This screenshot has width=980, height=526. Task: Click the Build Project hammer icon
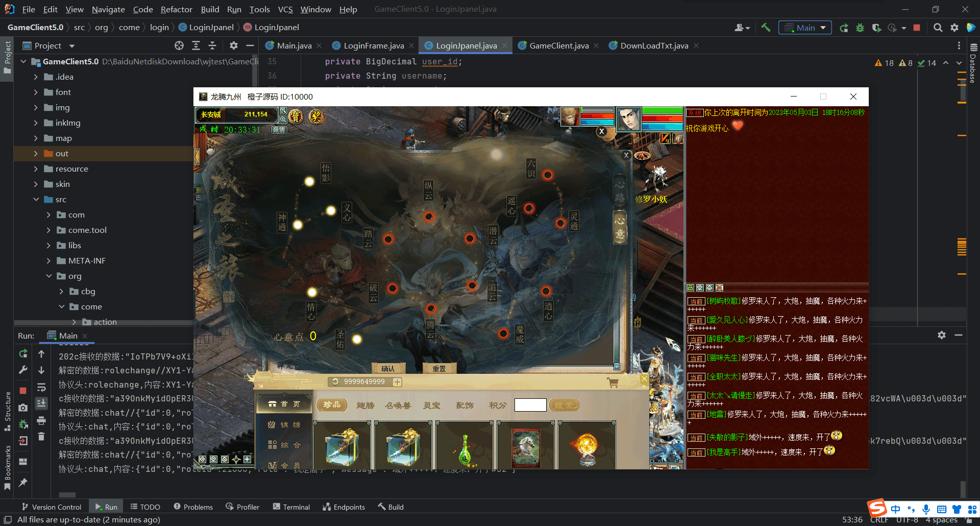(x=766, y=28)
